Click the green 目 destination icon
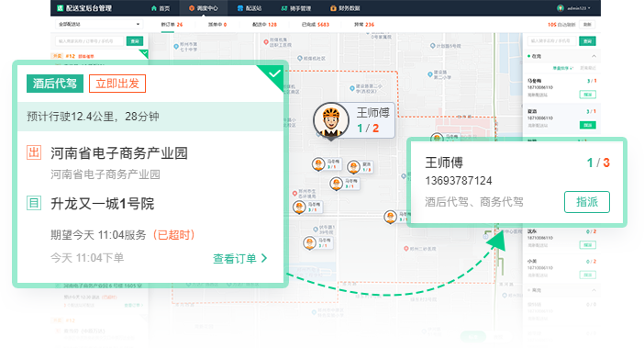 (34, 203)
